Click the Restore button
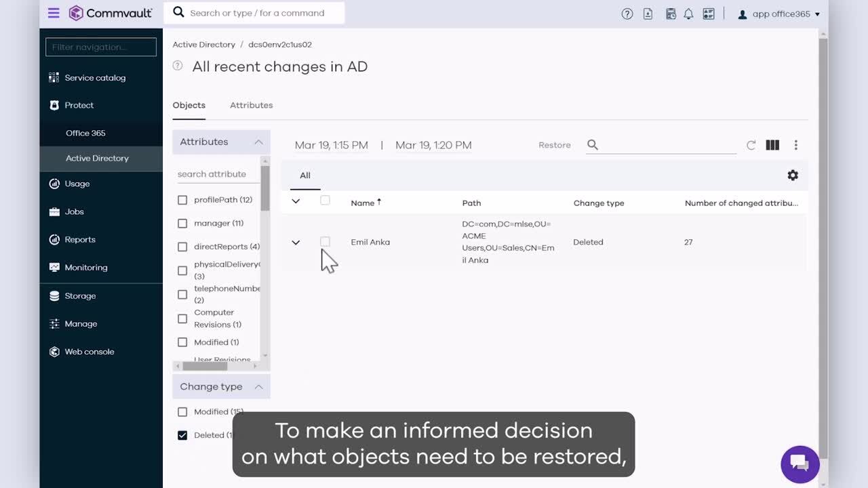868x488 pixels. point(554,145)
